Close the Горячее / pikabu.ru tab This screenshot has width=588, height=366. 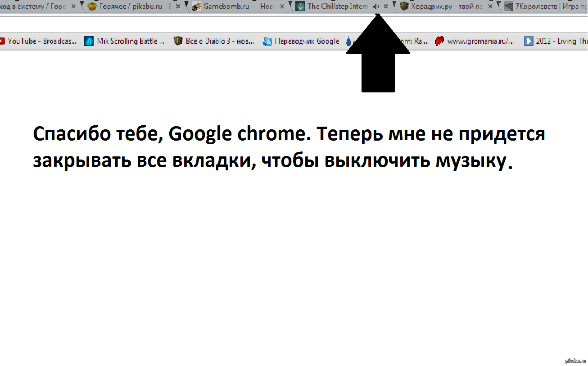point(177,7)
